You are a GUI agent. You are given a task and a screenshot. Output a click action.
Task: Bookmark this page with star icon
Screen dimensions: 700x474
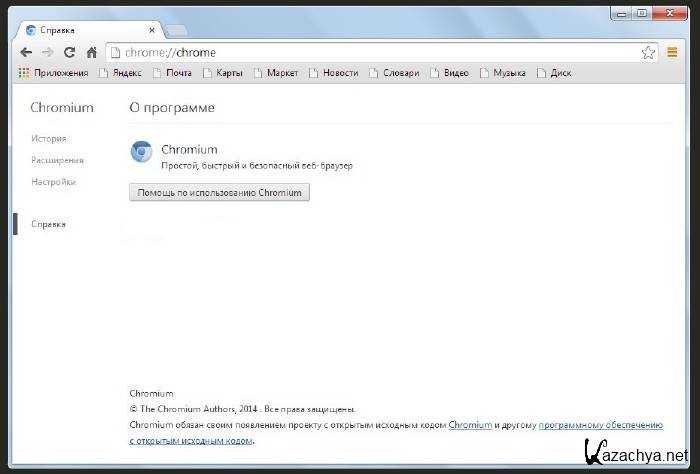[x=648, y=52]
